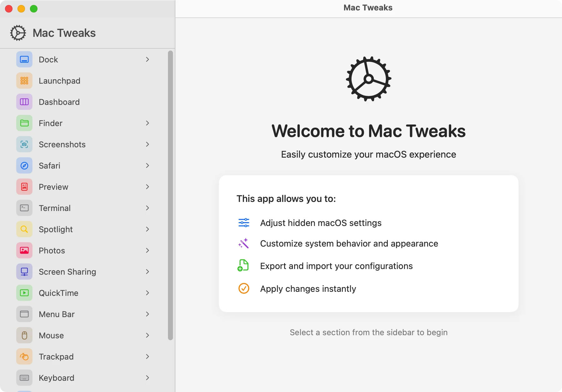This screenshot has height=392, width=562.
Task: Click the sidebar vertical scrollbar
Action: point(170,195)
